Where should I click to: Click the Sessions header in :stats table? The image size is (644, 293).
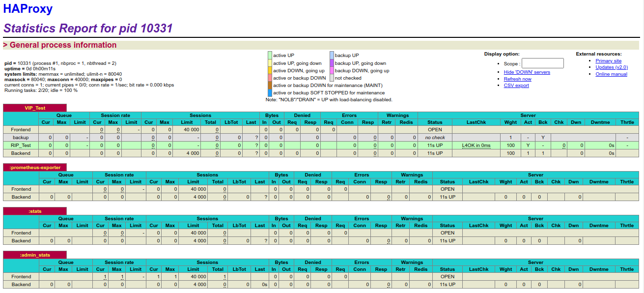click(x=207, y=219)
